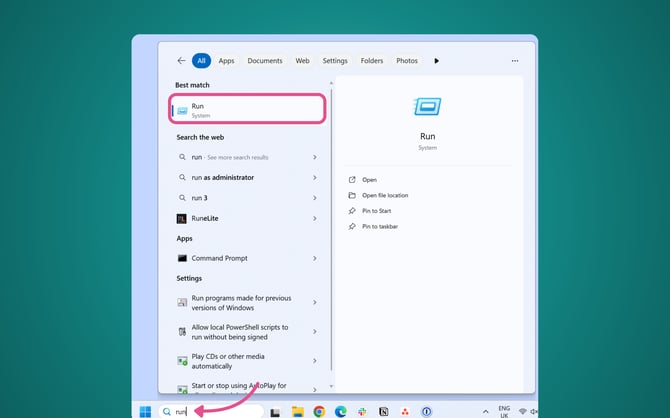The height and width of the screenshot is (418, 670).
Task: Click the taskbar search box
Action: [210, 411]
